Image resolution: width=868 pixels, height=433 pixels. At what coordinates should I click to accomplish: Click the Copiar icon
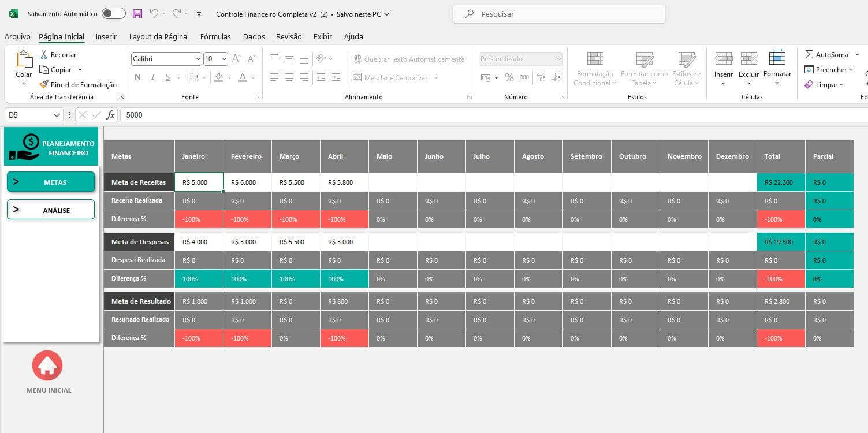click(43, 69)
